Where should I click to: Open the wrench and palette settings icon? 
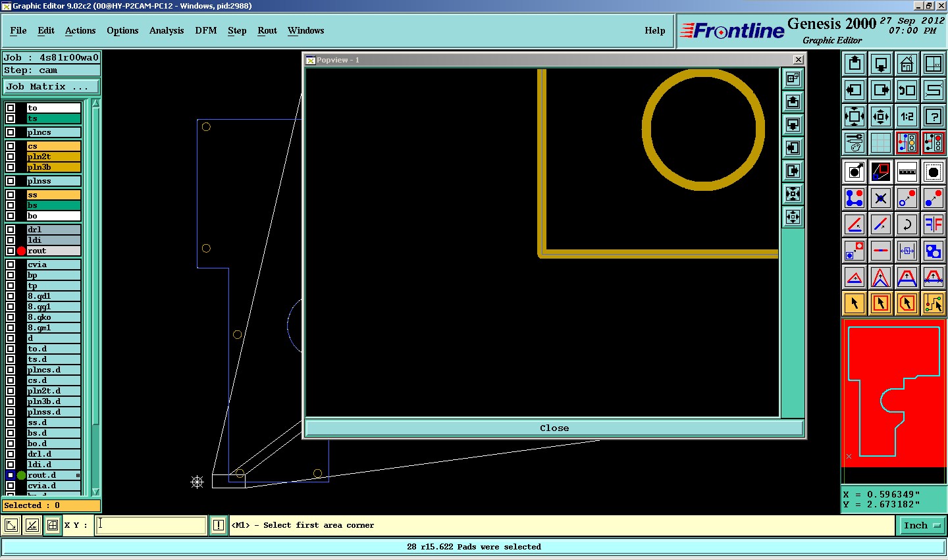tap(855, 143)
